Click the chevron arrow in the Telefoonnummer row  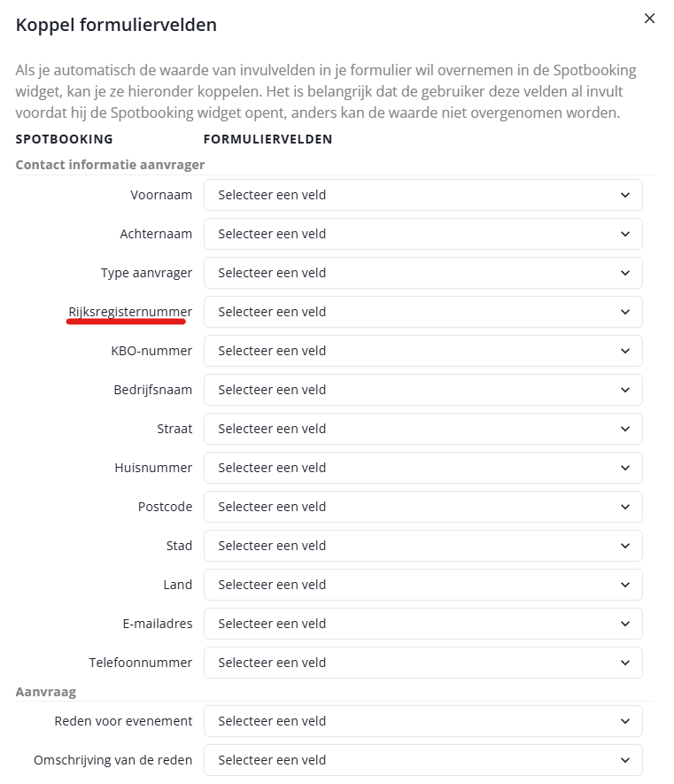[x=625, y=663]
